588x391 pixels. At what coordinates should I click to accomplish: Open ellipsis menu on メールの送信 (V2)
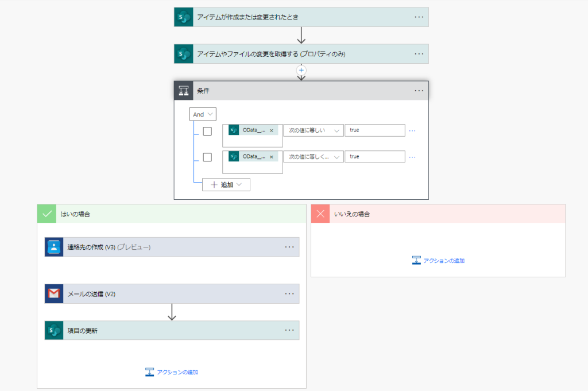pyautogui.click(x=289, y=294)
